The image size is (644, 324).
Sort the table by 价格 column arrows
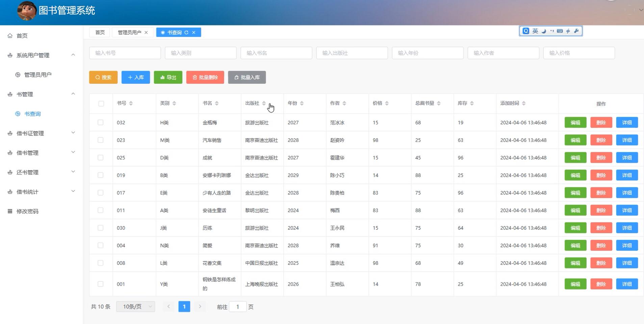387,103
